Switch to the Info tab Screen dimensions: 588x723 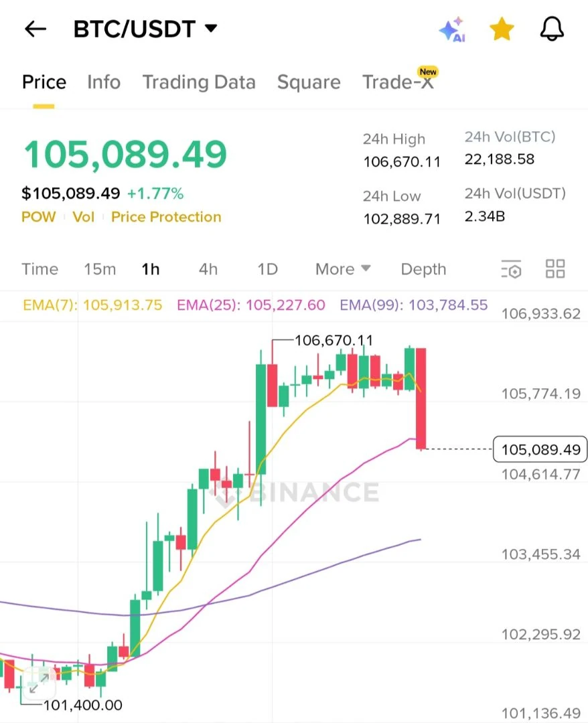pos(104,82)
